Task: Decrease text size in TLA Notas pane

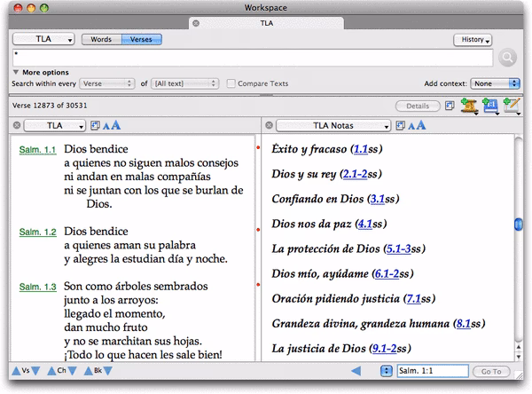Action: [x=411, y=126]
